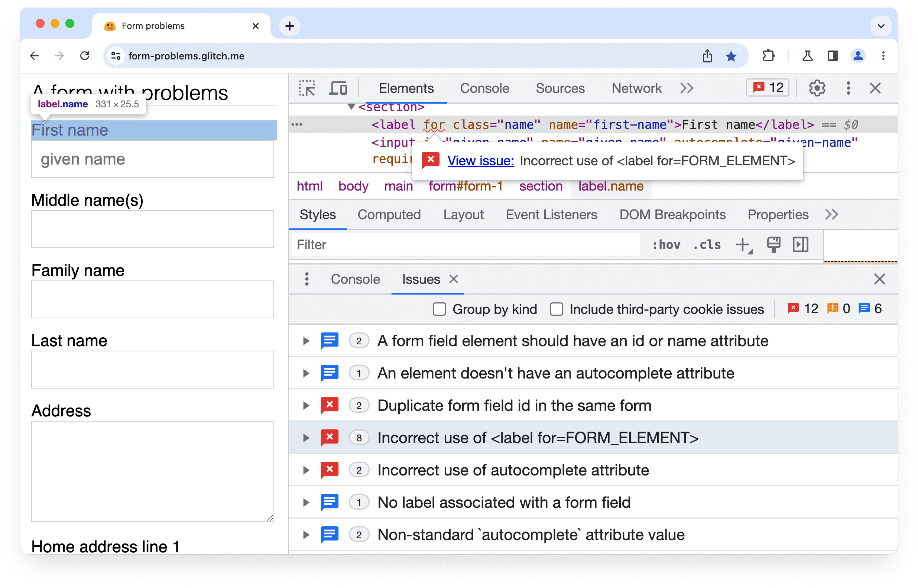918x588 pixels.
Task: Click the Elements panel tab
Action: pyautogui.click(x=405, y=88)
